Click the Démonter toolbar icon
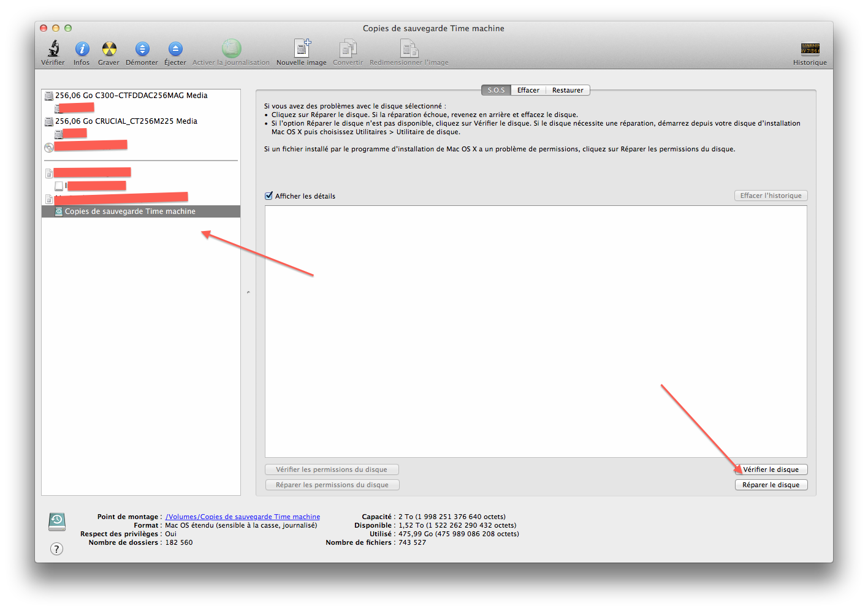Image resolution: width=868 pixels, height=611 pixels. point(142,49)
